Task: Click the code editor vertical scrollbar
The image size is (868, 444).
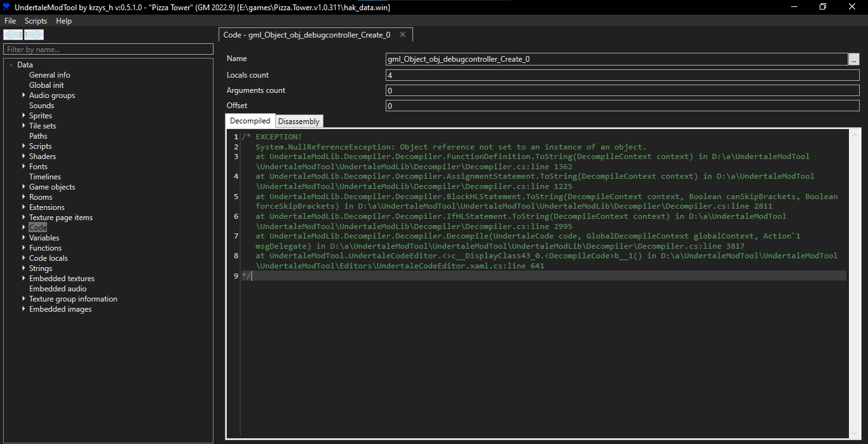Action: pyautogui.click(x=855, y=254)
